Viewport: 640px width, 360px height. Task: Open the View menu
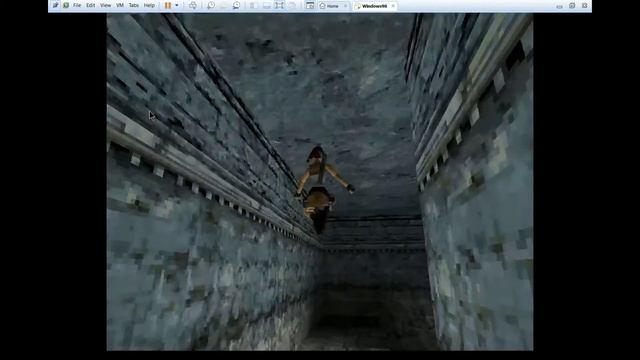click(105, 6)
